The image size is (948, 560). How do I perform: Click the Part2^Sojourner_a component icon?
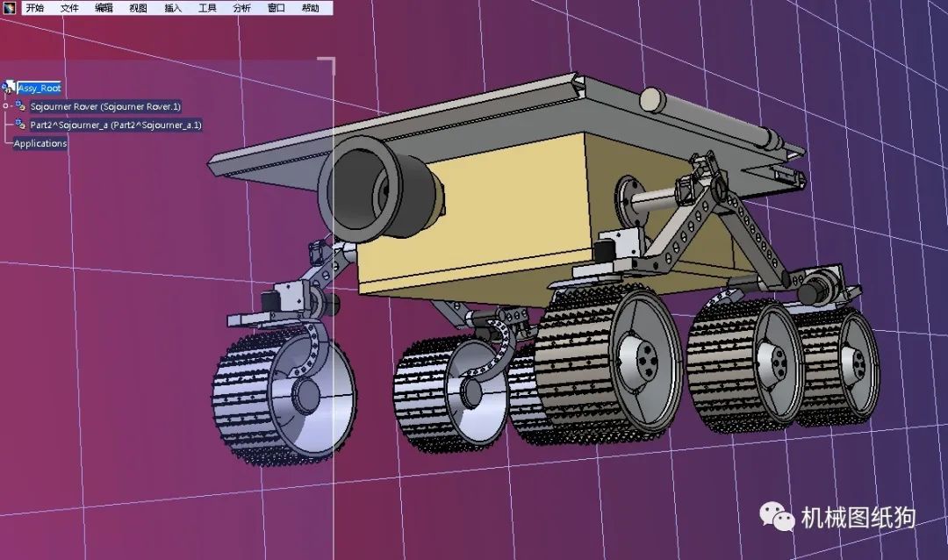pos(20,125)
